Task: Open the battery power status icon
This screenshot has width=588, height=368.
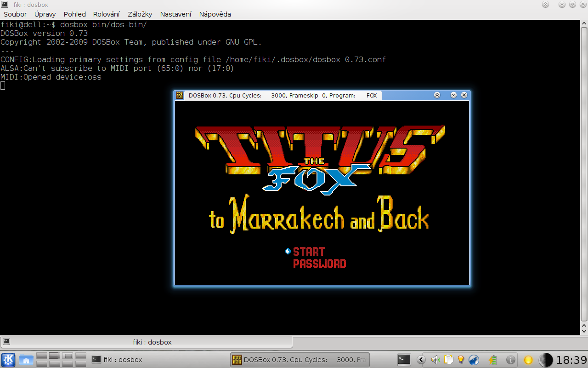Action: point(493,360)
